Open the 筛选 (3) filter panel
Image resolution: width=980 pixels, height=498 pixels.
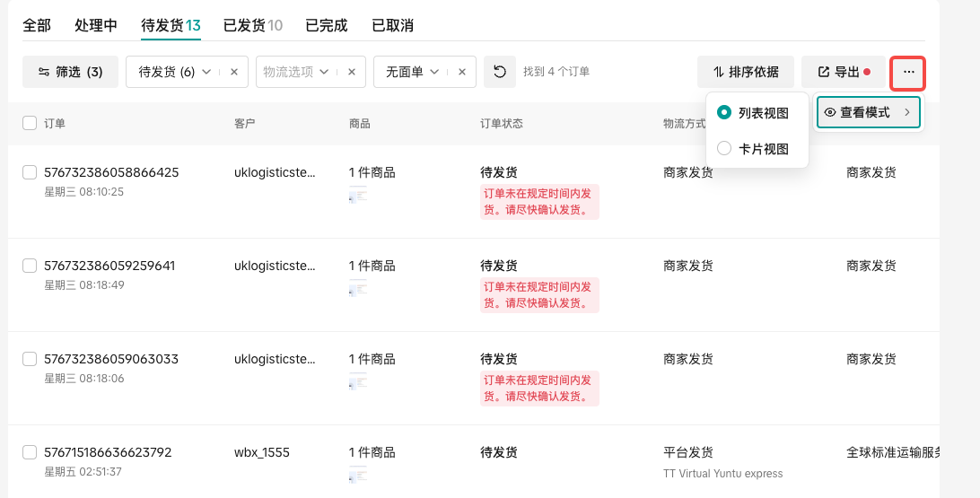70,72
